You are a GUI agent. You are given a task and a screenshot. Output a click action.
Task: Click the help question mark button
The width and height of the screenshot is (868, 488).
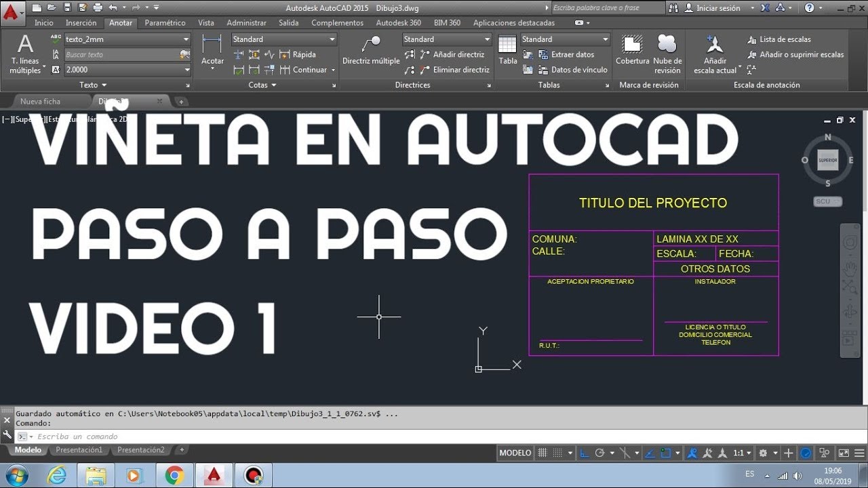[810, 8]
